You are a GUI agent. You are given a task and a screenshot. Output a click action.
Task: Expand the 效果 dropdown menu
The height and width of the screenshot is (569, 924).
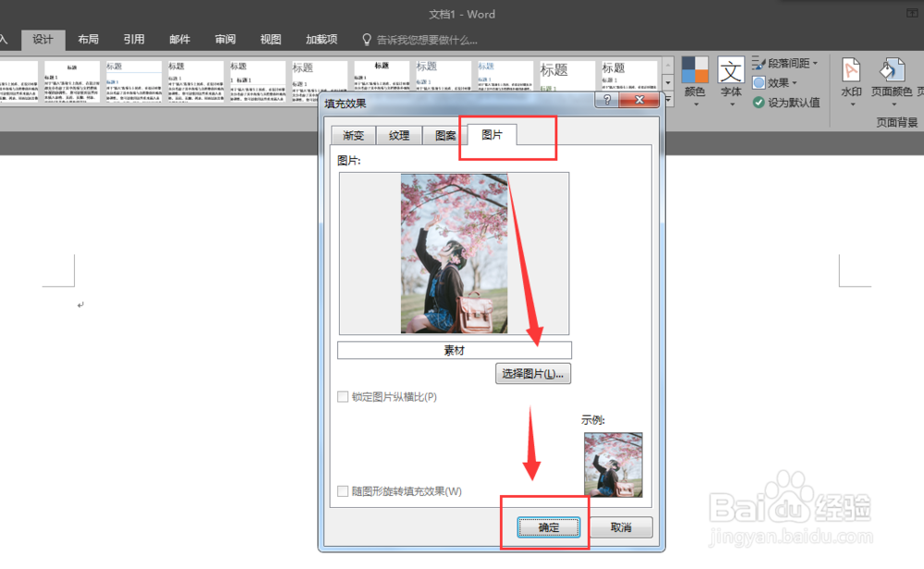(794, 83)
